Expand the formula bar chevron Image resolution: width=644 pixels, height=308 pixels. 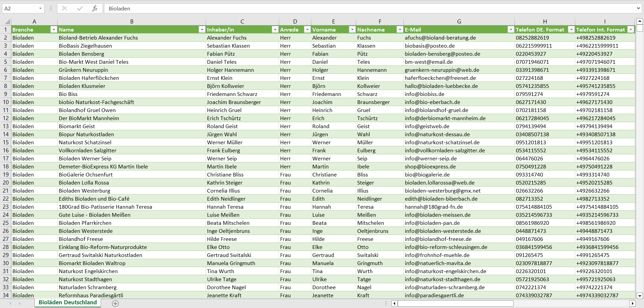coord(638,8)
